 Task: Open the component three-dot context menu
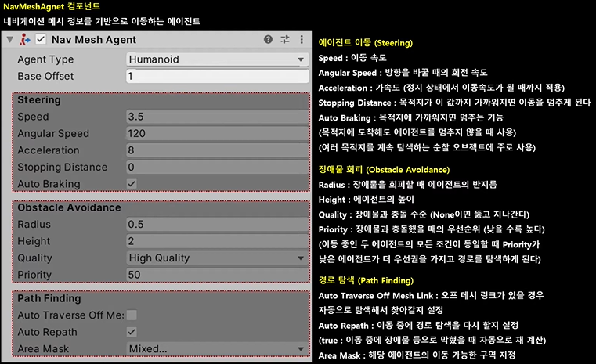click(302, 39)
